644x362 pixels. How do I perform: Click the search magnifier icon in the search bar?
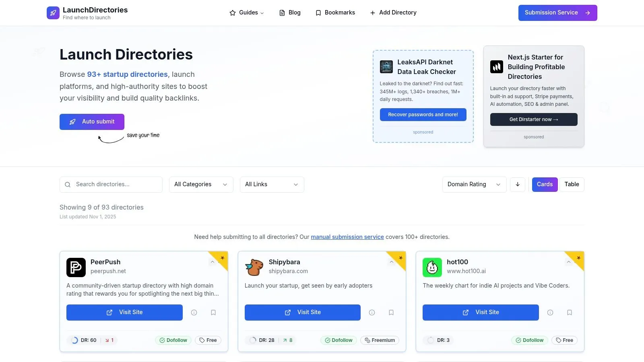[68, 184]
